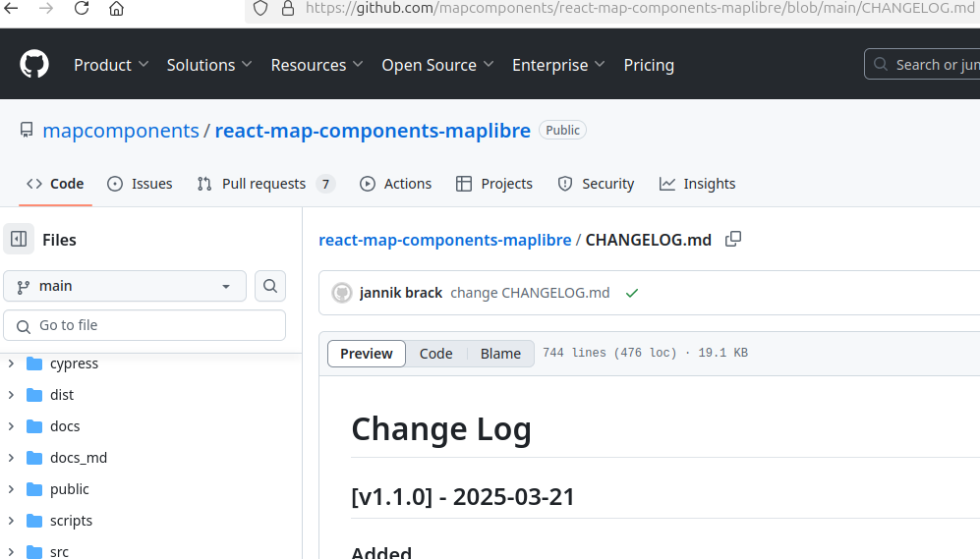Open the Issues tab
This screenshot has width=980, height=559.
[140, 184]
